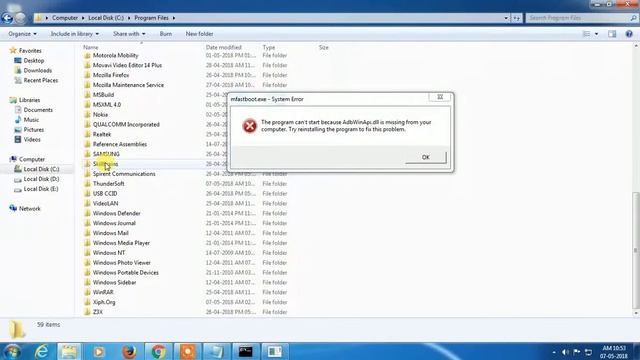Open the Include in library dropdown

tap(75, 34)
